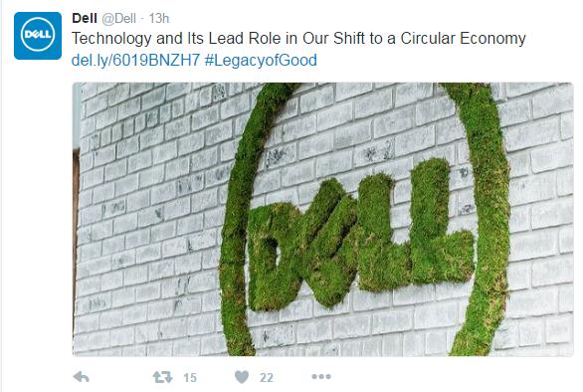Select the separator dot before 13h
The width and height of the screenshot is (583, 392).
142,19
